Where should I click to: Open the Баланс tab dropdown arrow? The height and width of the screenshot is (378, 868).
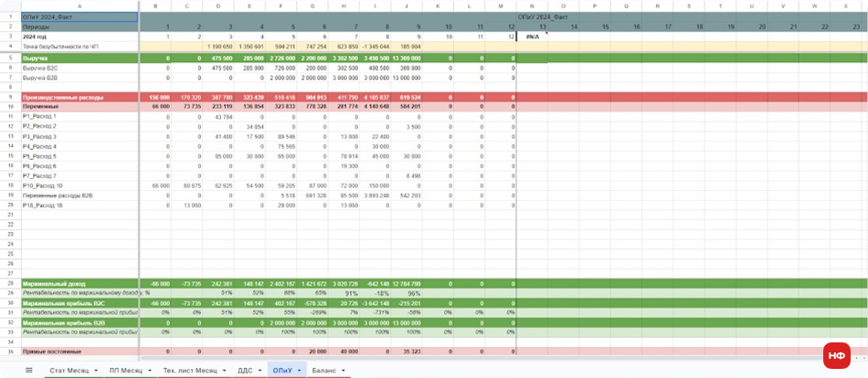point(343,370)
